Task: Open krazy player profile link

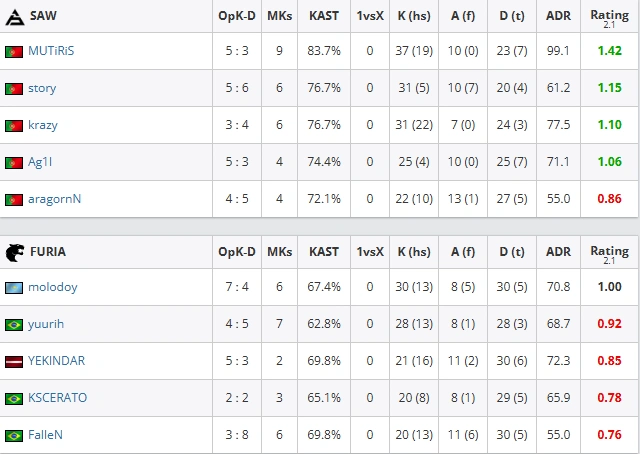Action: [43, 125]
